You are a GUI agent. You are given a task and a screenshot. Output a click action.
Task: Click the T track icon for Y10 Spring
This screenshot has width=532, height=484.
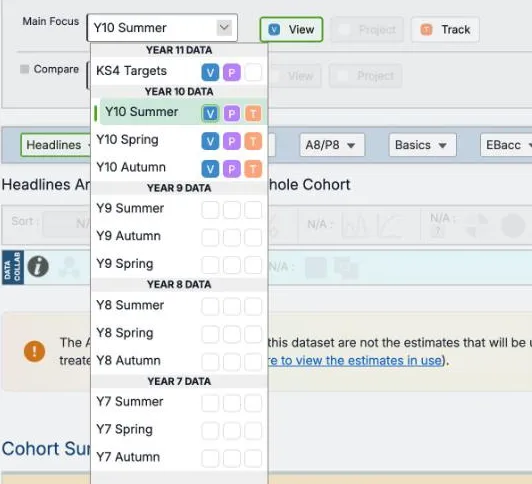(x=253, y=141)
